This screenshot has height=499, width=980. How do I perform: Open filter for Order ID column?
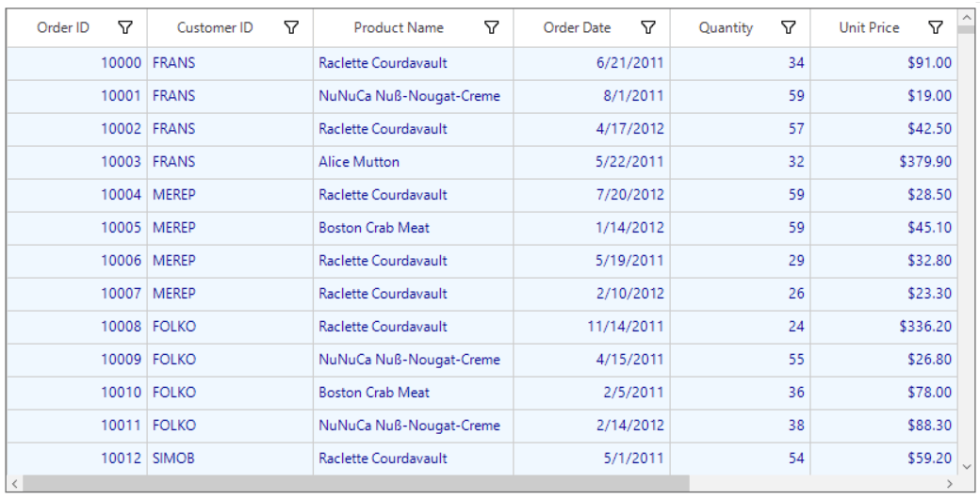125,27
